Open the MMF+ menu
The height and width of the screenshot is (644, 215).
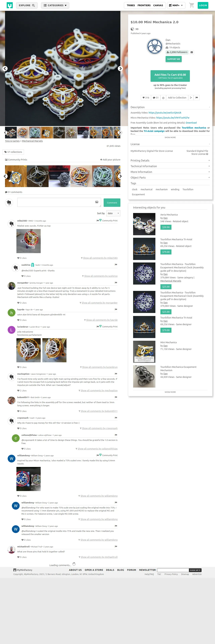pyautogui.click(x=176, y=5)
